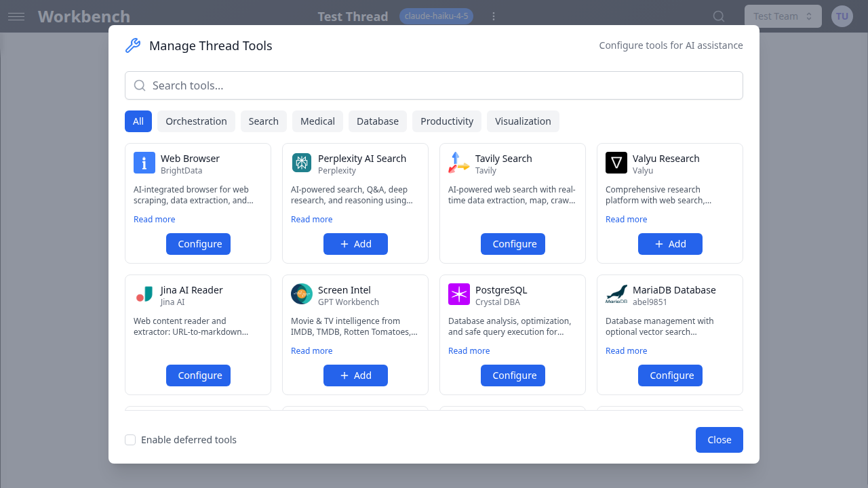Click the wrench icon beside Manage Thread Tools
Image resolution: width=868 pixels, height=488 pixels.
[x=133, y=45]
